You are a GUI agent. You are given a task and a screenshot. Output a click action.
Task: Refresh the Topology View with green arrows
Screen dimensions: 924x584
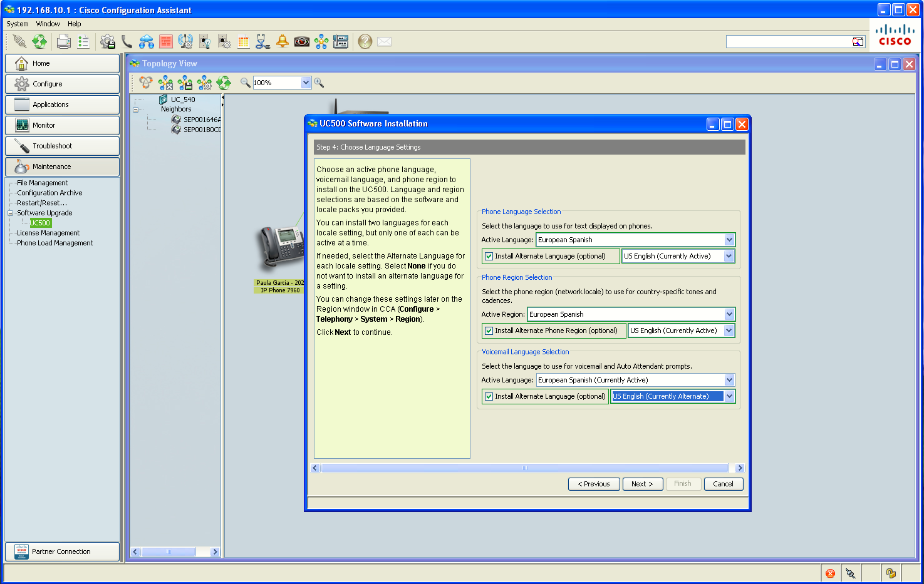pyautogui.click(x=224, y=83)
